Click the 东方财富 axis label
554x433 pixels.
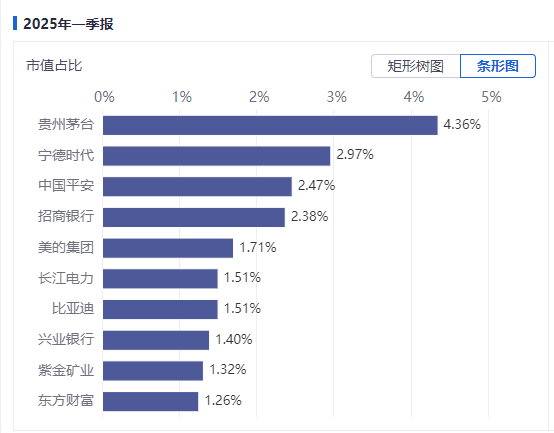click(66, 401)
